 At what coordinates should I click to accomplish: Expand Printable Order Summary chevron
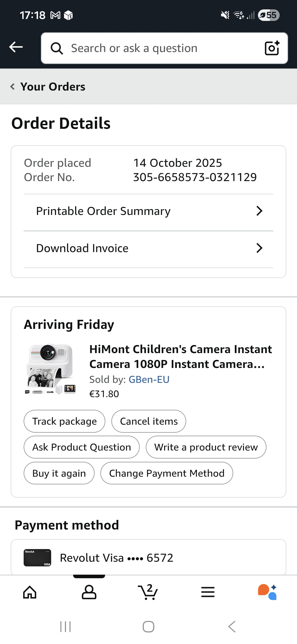259,211
